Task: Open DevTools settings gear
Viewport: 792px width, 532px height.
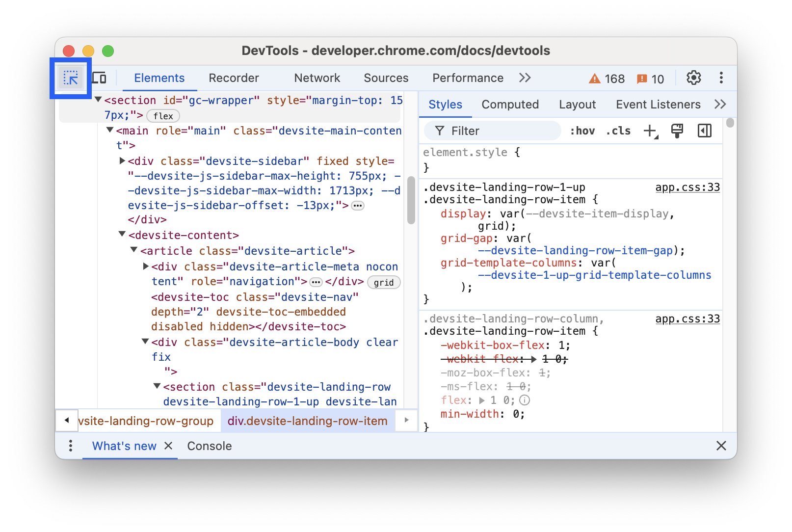Action: click(x=693, y=78)
